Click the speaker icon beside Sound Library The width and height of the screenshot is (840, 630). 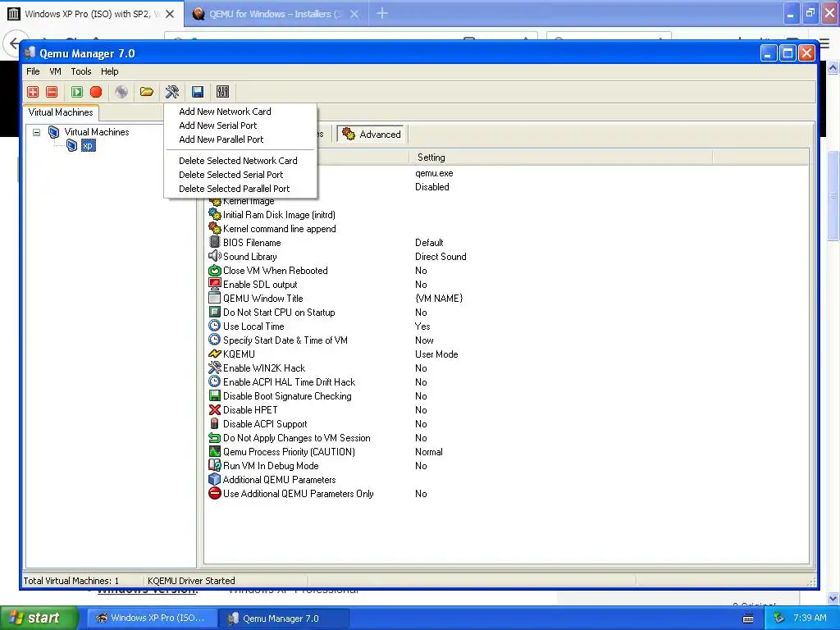[x=215, y=256]
